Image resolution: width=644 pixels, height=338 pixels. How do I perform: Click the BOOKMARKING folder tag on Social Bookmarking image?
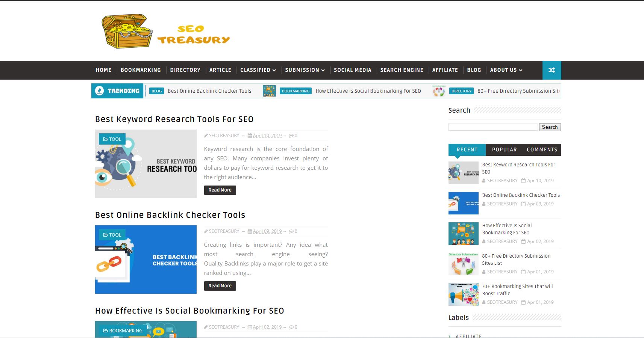tap(123, 330)
